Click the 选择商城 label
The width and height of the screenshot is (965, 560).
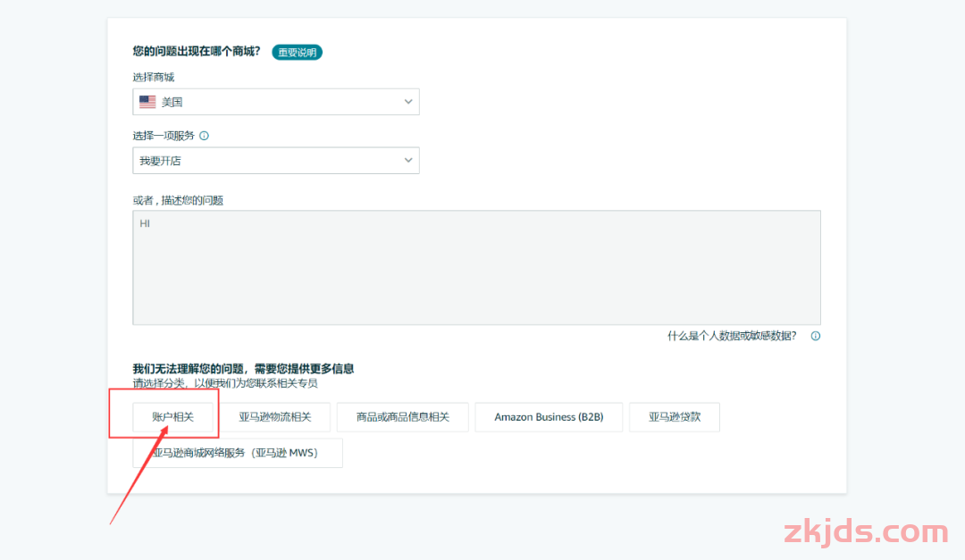click(154, 77)
